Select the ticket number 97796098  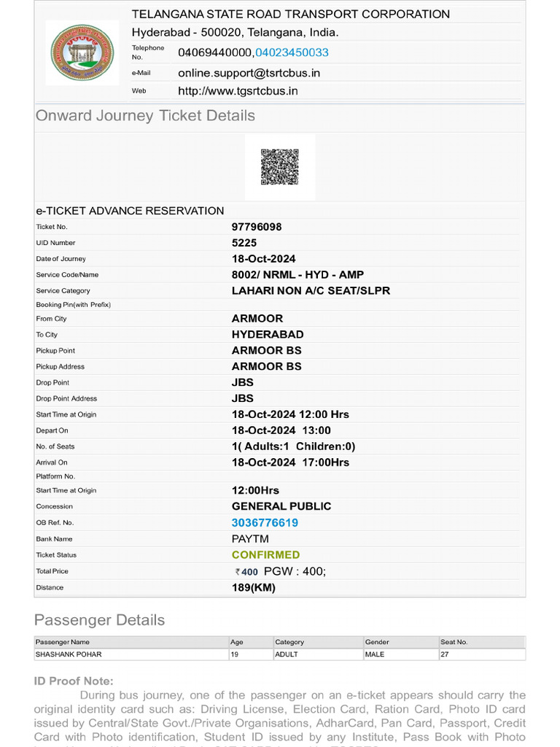pos(257,227)
